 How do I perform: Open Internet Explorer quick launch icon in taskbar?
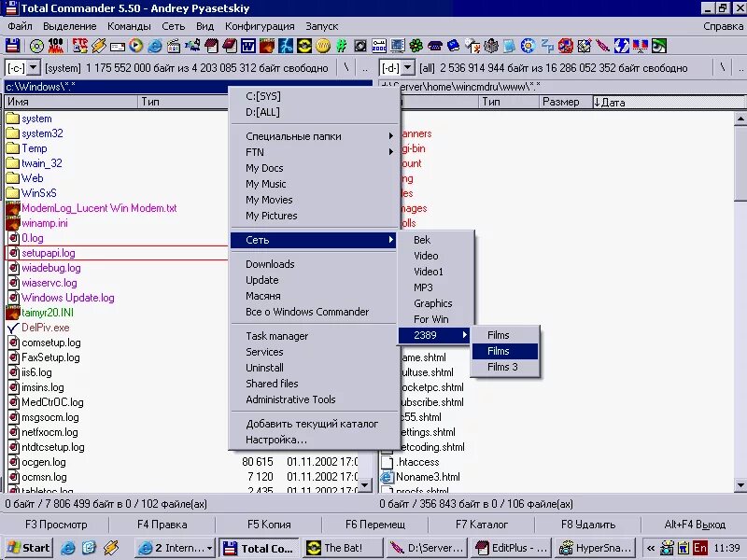tap(67, 548)
